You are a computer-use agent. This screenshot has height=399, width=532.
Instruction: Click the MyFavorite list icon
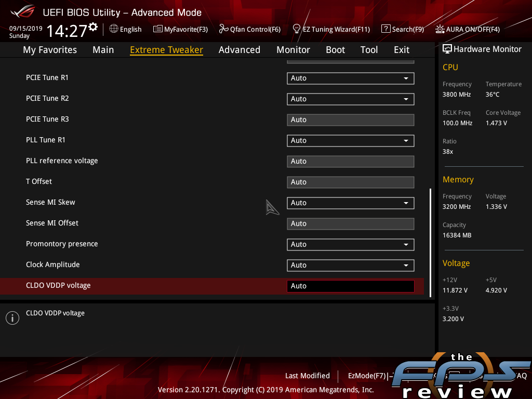(x=157, y=29)
